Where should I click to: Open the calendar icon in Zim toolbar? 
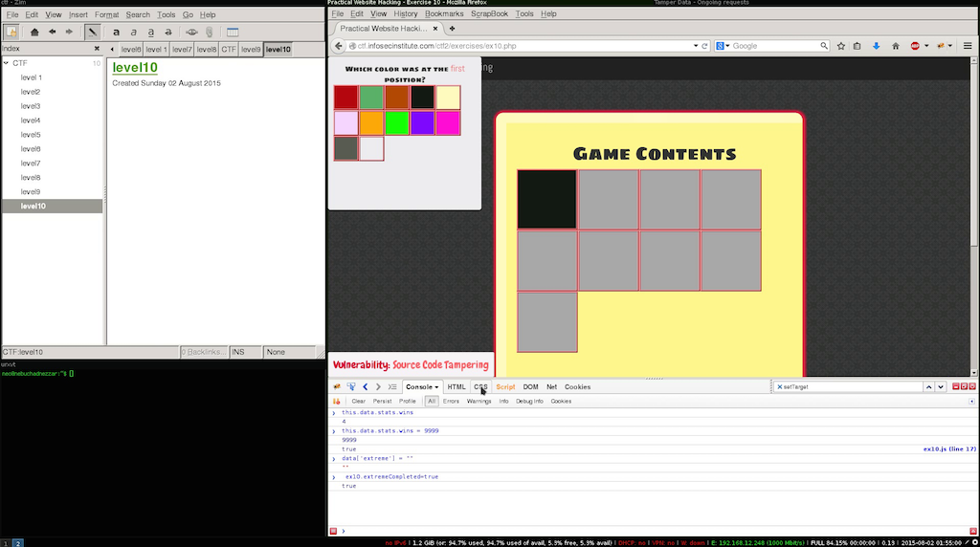click(233, 32)
